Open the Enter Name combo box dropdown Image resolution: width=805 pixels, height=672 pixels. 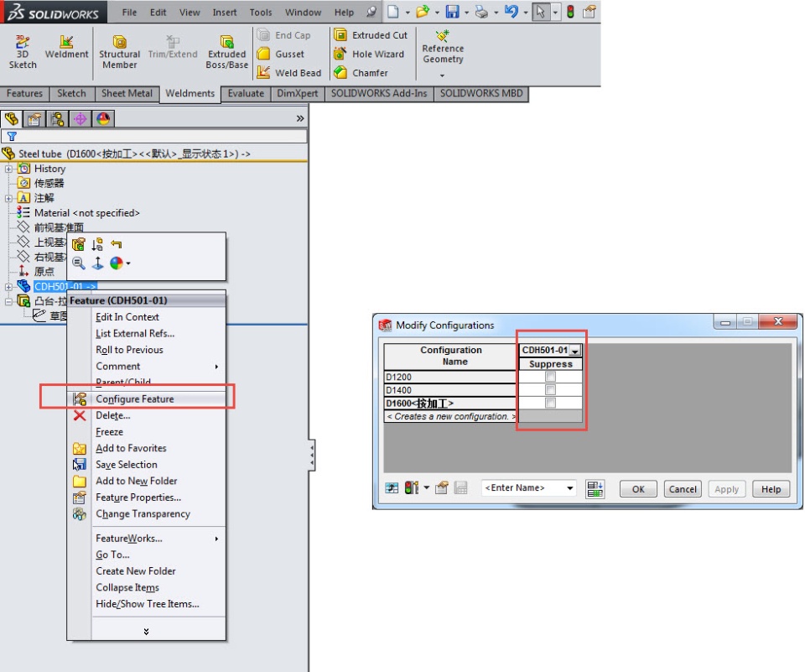tap(570, 487)
